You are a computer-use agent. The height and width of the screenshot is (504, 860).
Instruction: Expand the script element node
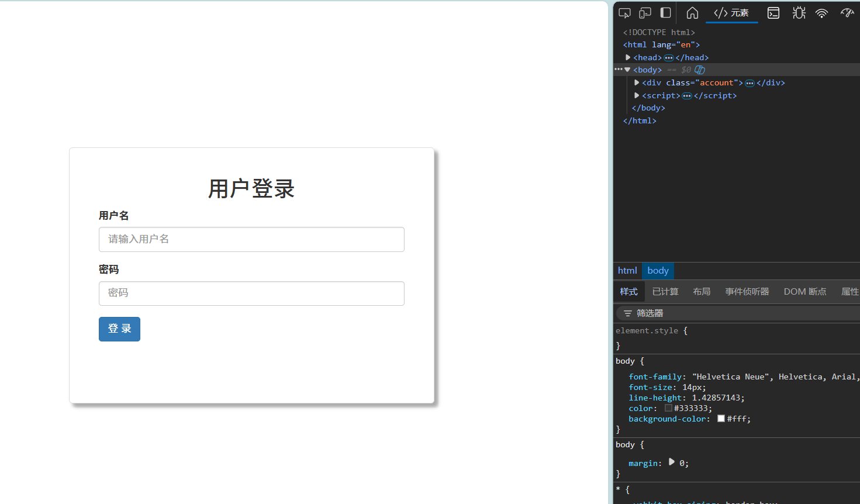click(x=637, y=95)
